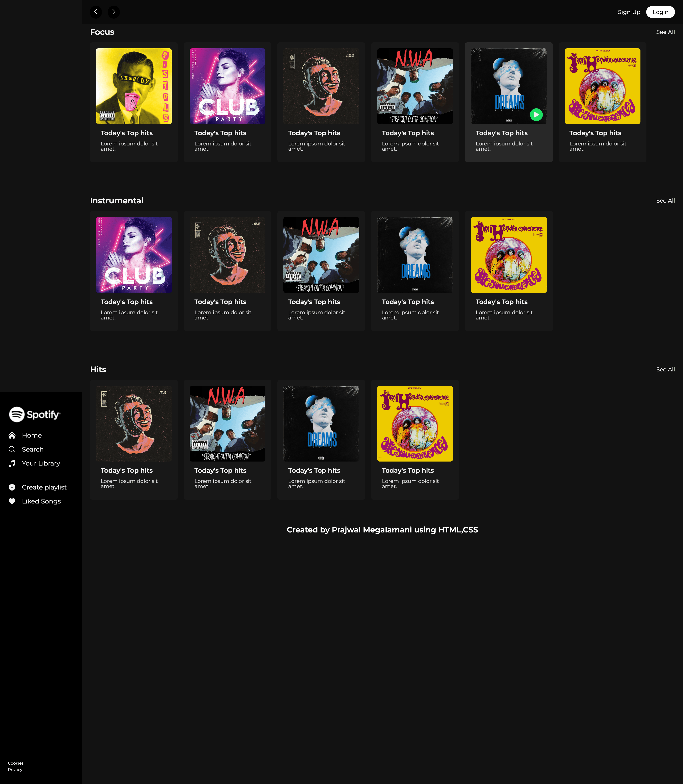Open Jimi Hendrix cover in Instrumental

click(508, 255)
